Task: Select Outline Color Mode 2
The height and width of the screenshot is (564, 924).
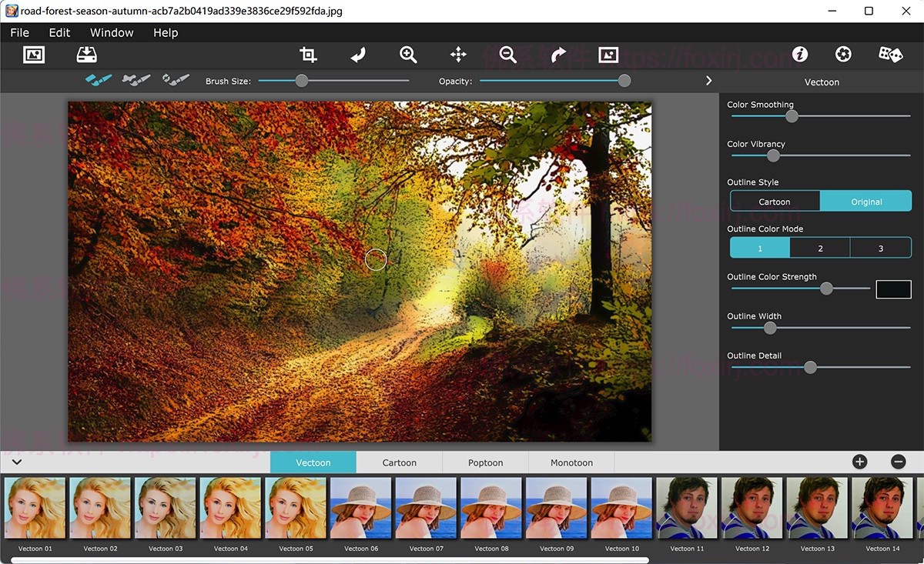Action: [x=819, y=247]
